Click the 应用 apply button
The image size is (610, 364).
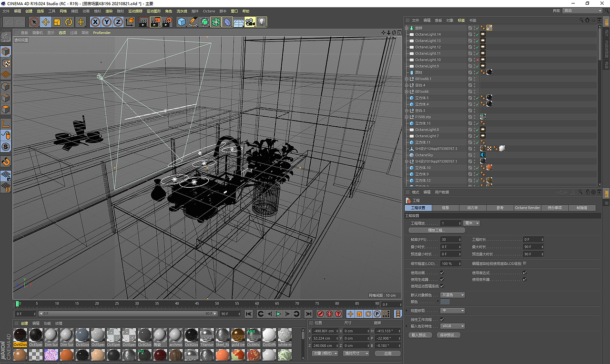pos(387,354)
